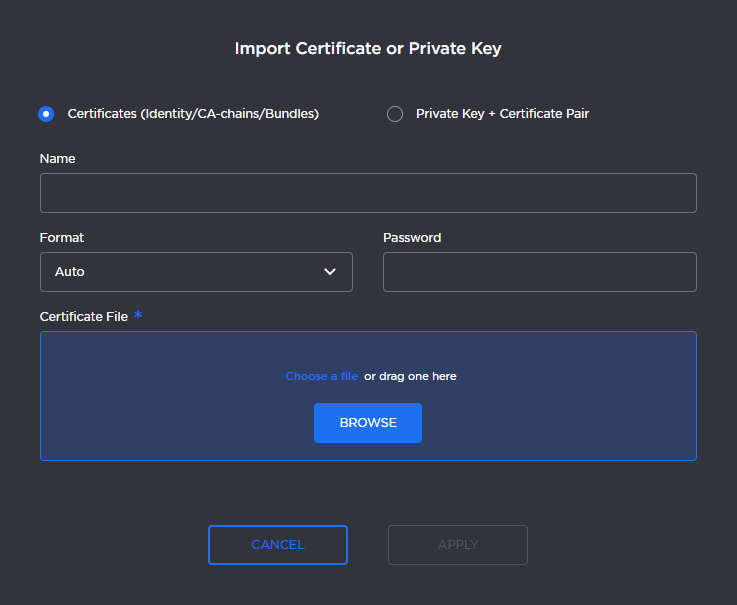Click the Choose a file link

pos(321,376)
